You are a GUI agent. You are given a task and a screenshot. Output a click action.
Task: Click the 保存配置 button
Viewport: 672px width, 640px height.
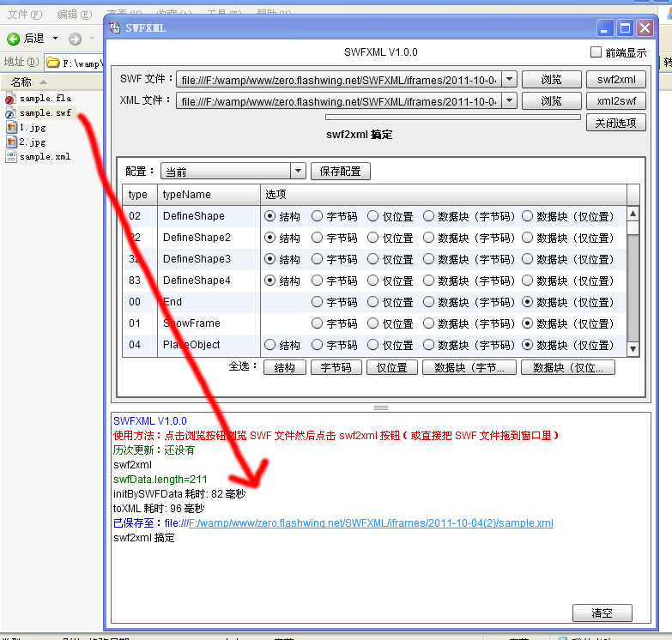[340, 172]
